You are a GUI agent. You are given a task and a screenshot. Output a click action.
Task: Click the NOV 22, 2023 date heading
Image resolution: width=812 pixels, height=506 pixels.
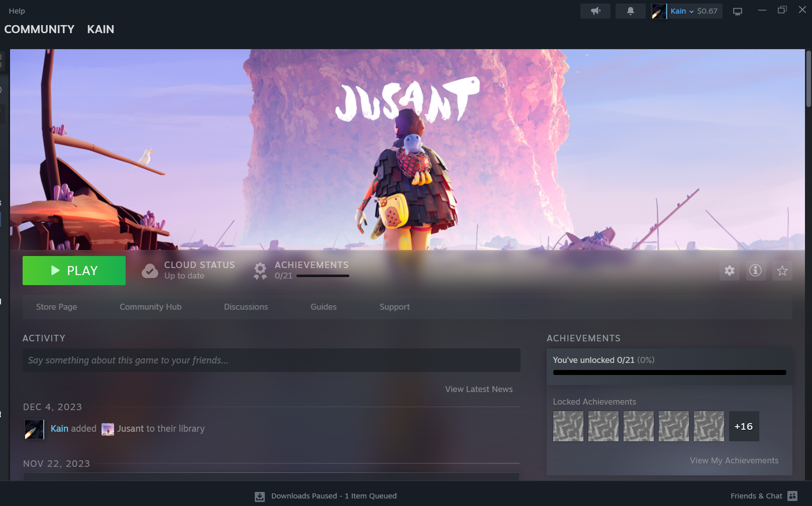click(56, 464)
